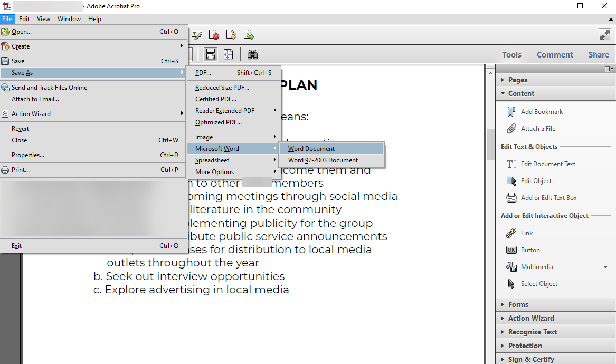Click the sticky note annotation icon
Image resolution: width=616 pixels, height=364 pixels.
coord(196,34)
